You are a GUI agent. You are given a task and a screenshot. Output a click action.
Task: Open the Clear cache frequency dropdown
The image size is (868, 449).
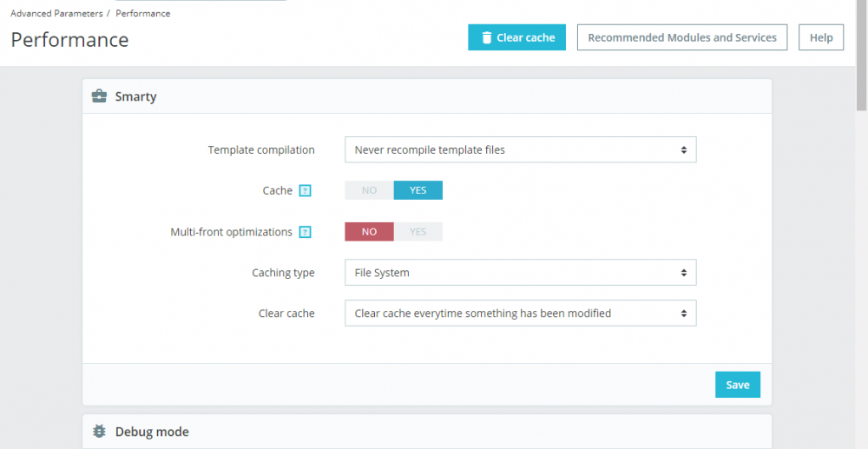520,314
